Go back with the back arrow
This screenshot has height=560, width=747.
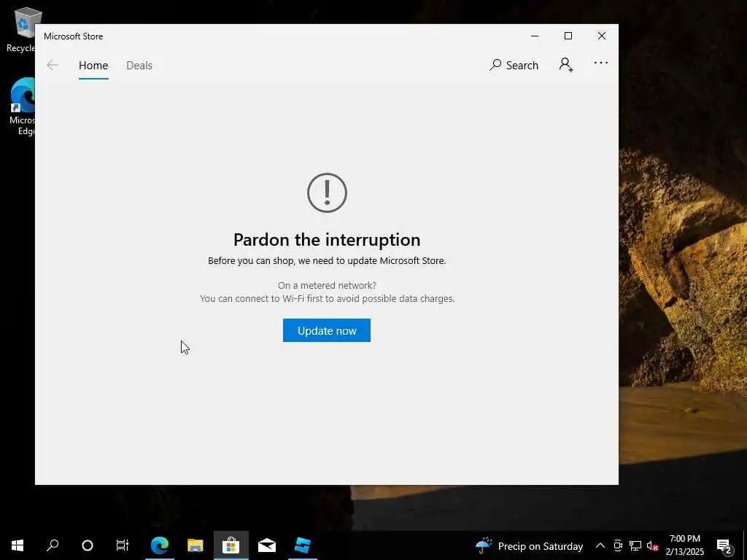[x=53, y=65]
